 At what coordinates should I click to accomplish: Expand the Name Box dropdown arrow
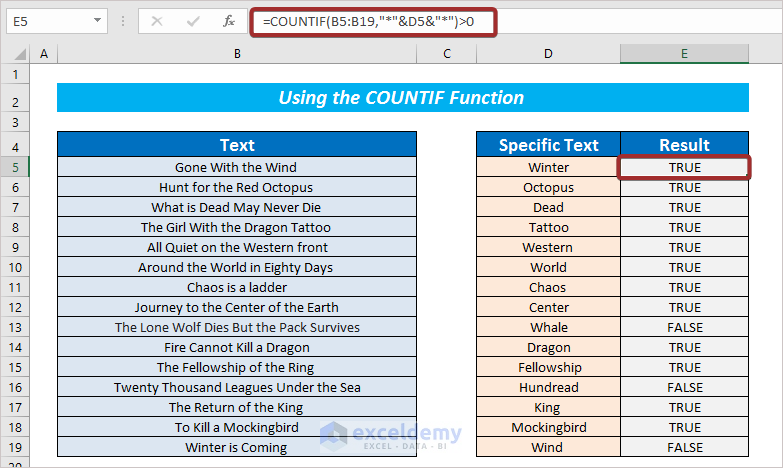click(x=97, y=21)
